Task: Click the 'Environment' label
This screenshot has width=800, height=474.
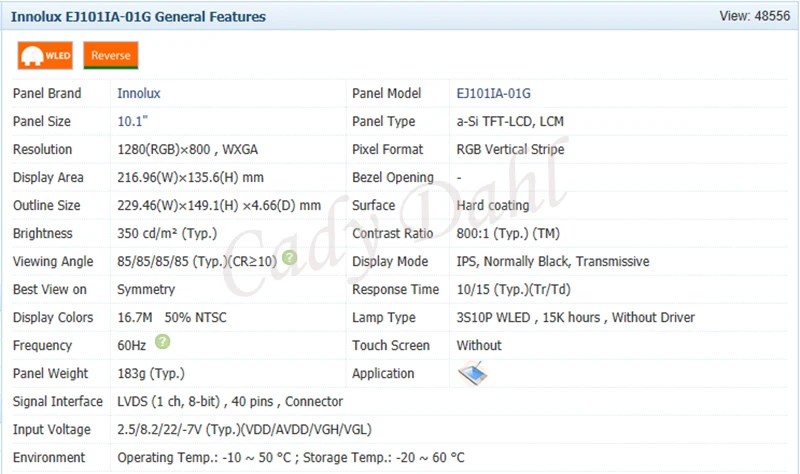Action: pyautogui.click(x=49, y=458)
